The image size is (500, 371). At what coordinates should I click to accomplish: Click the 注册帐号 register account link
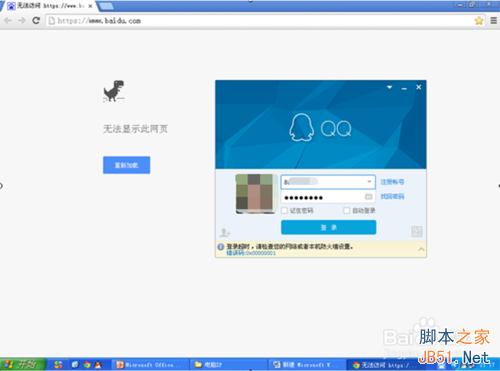pos(392,182)
